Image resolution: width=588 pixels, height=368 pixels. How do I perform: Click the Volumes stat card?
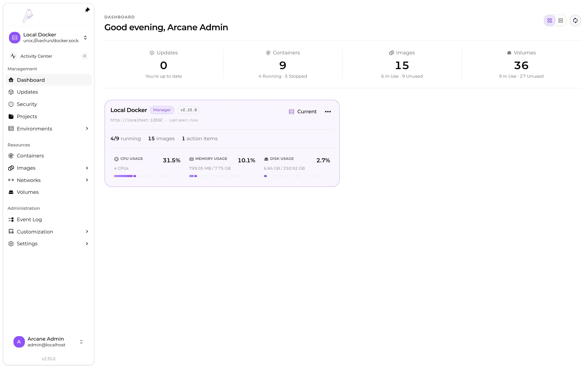pyautogui.click(x=521, y=64)
